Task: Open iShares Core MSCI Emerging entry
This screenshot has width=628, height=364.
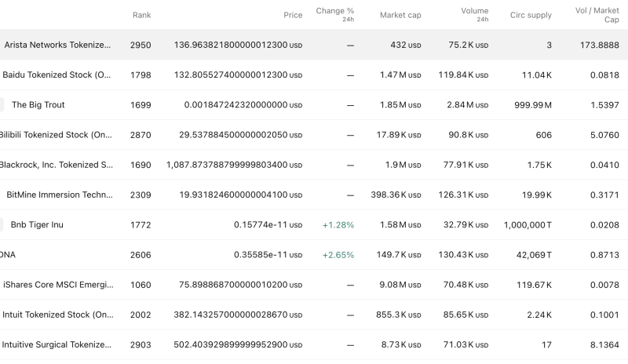Action: point(58,285)
